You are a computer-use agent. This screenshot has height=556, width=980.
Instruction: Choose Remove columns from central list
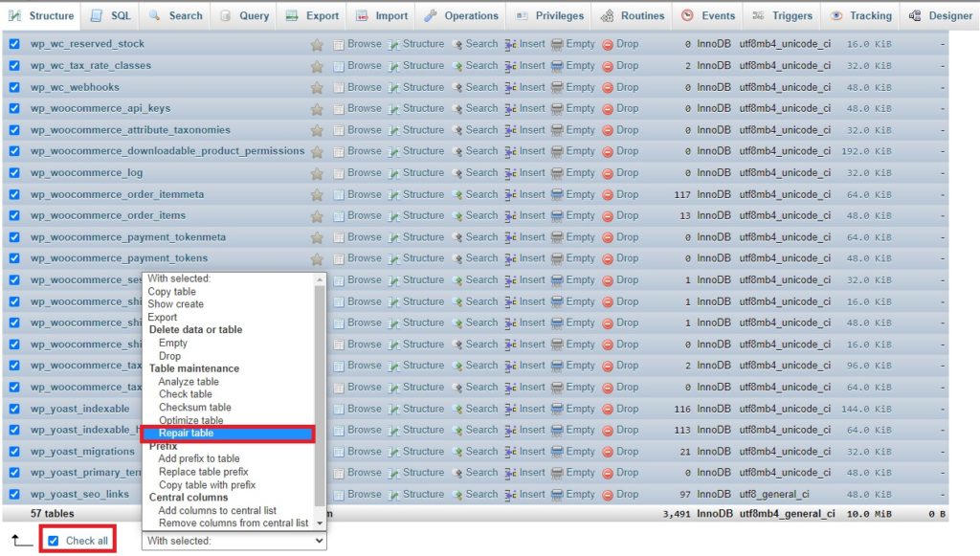coord(234,523)
